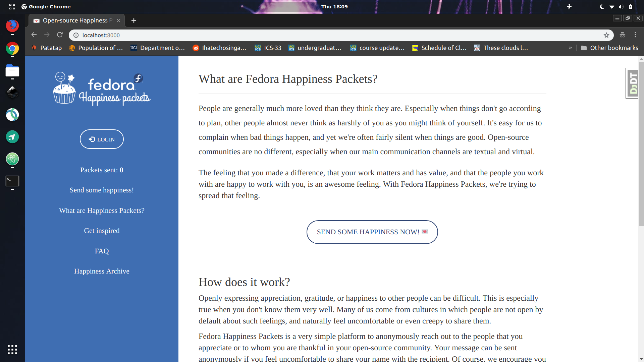Click the page vertical scrollbar thumb
Image resolution: width=644 pixels, height=362 pixels.
click(x=641, y=144)
